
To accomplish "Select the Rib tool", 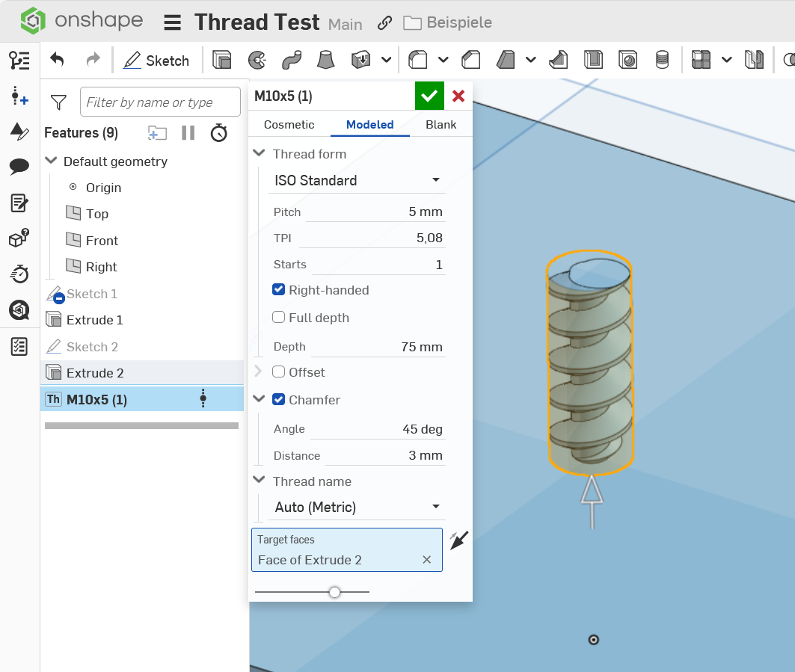I will coord(558,60).
